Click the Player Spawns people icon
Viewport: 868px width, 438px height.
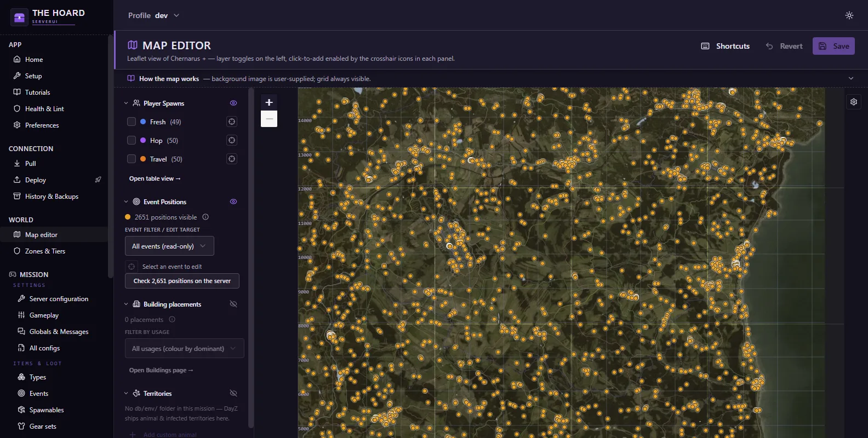(136, 103)
